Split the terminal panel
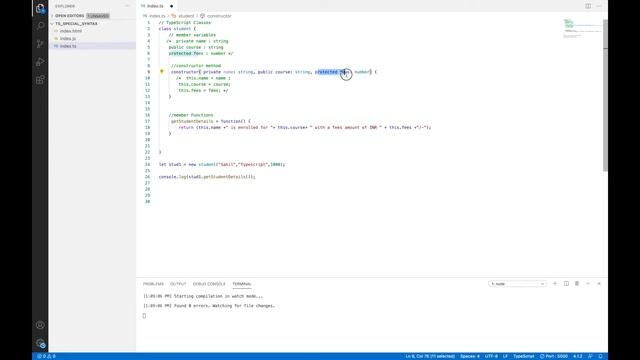Image resolution: width=640 pixels, height=360 pixels. coord(566,284)
